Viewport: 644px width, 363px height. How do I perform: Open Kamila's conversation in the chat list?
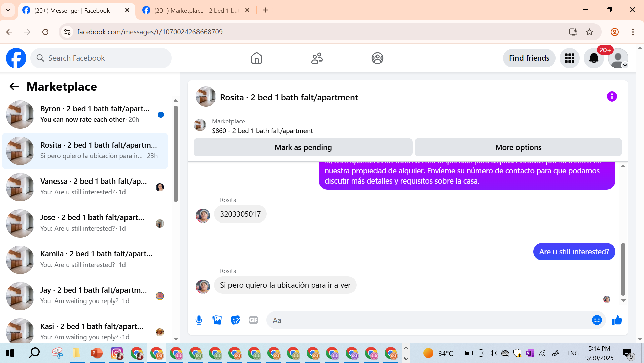85,259
